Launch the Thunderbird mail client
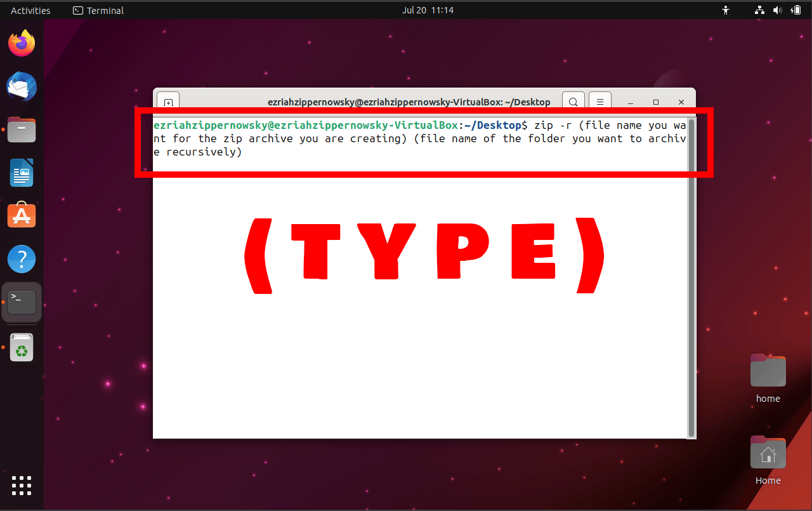The image size is (812, 511). click(x=22, y=86)
